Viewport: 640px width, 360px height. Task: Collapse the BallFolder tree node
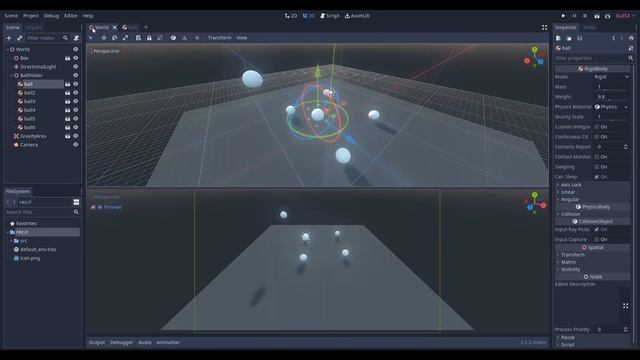pyautogui.click(x=11, y=76)
